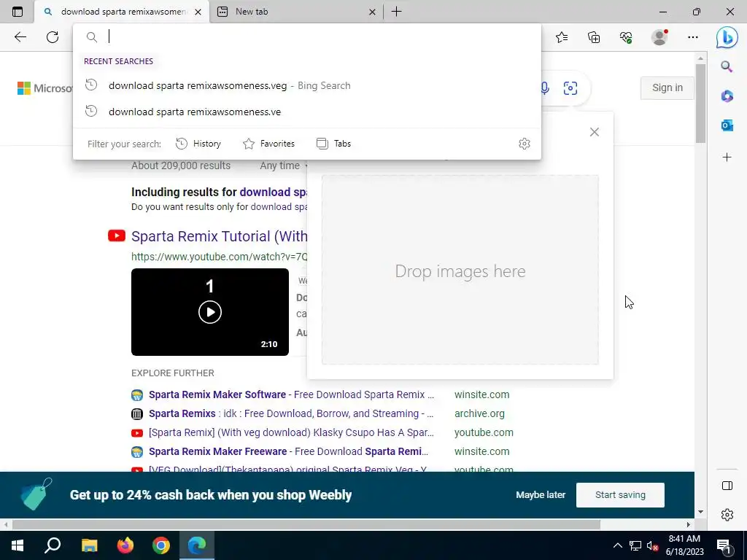Click the sidebar Search icon
The height and width of the screenshot is (560, 747).
coord(727,66)
